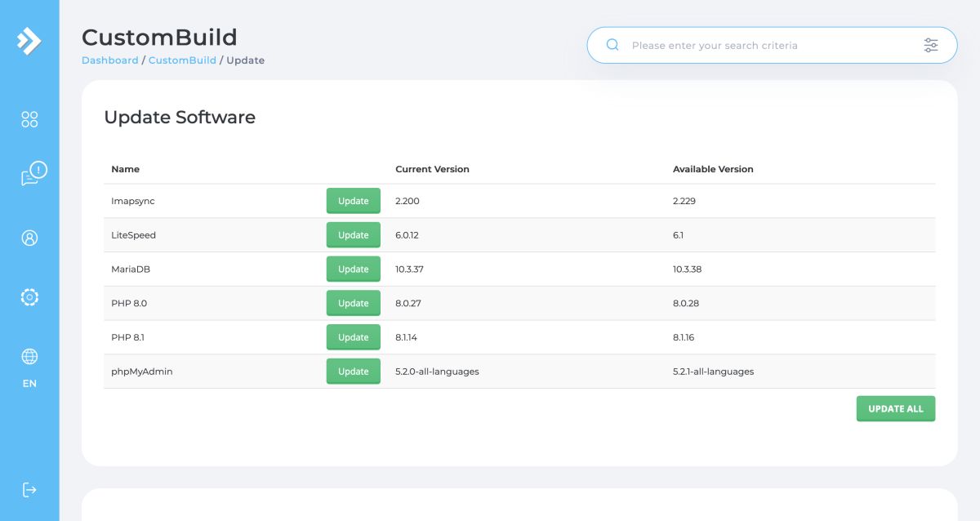Go to Dashboard breadcrumb link
The image size is (980, 521).
point(110,60)
